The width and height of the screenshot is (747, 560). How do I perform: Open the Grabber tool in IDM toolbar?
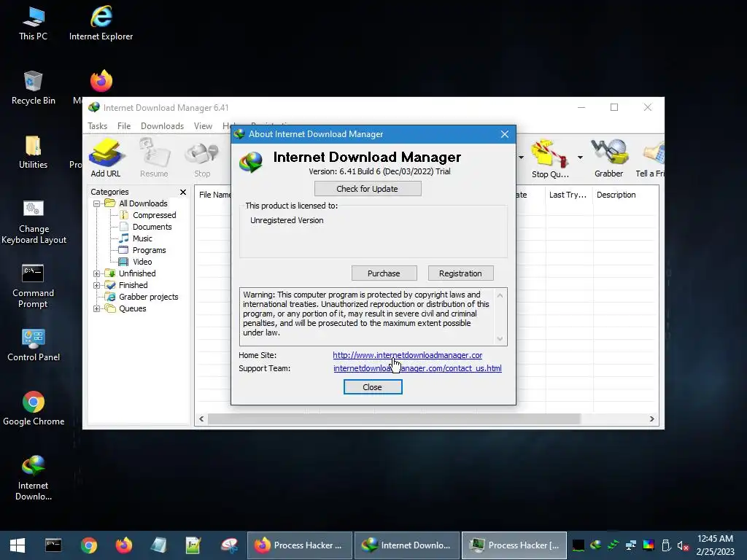(609, 158)
